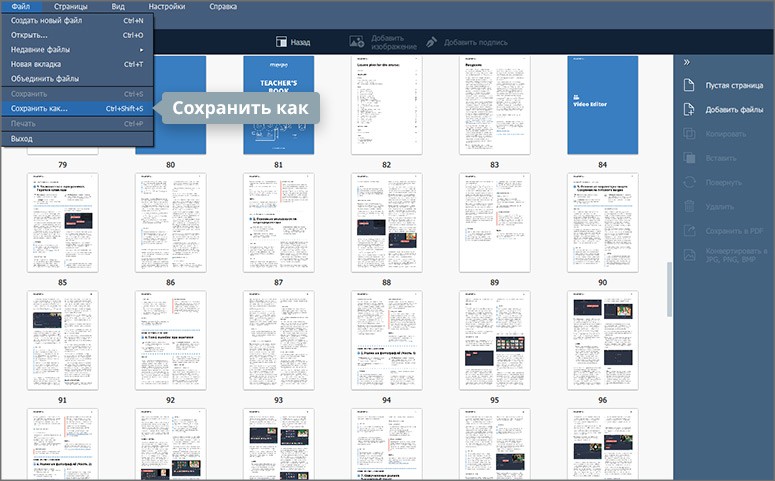Select page 94 thumbnail

pyautogui.click(x=387, y=340)
